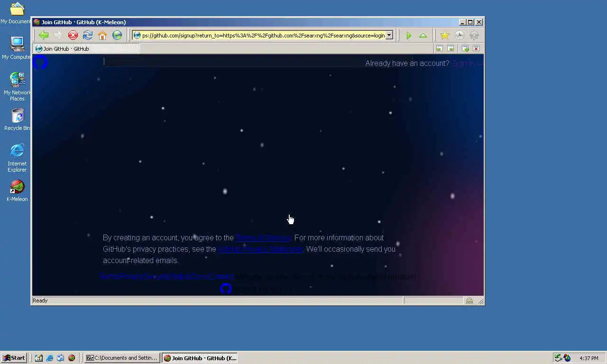
Task: Click the greyed Forward arrow button
Action: click(x=58, y=35)
